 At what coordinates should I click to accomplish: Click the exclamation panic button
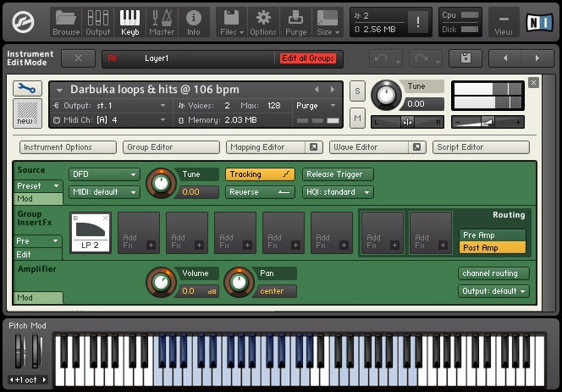(x=418, y=22)
